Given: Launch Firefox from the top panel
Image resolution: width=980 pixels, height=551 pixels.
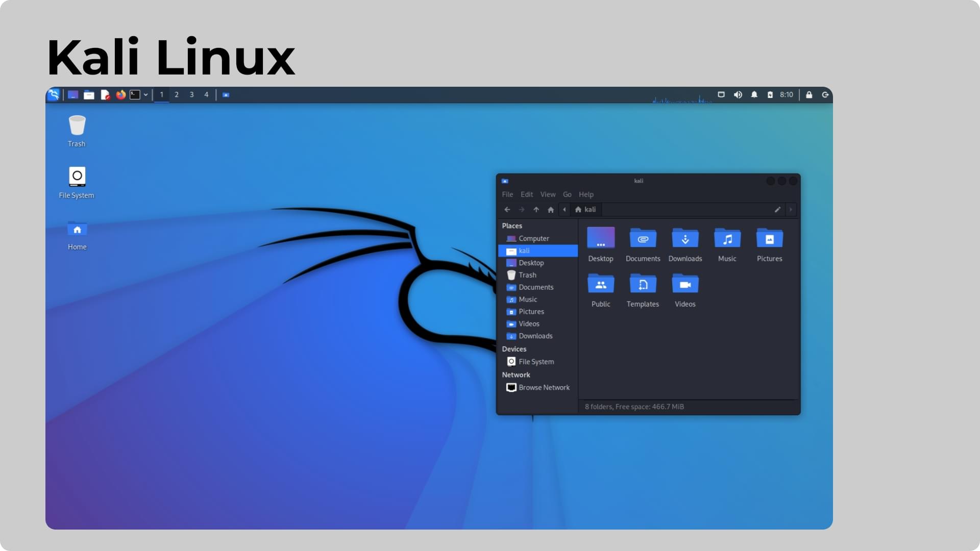Looking at the screenshot, I should [121, 95].
